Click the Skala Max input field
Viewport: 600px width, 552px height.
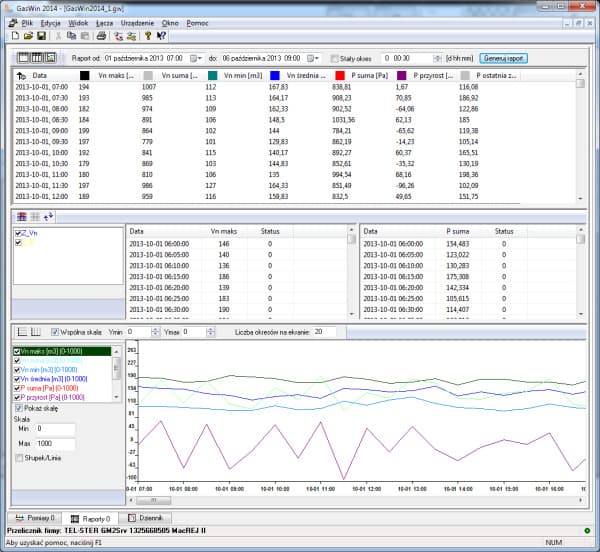point(55,444)
